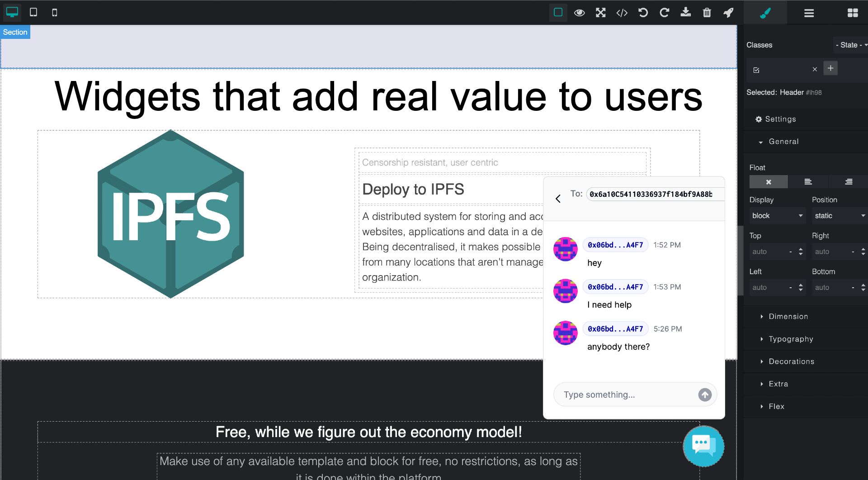
Task: Open the layers menu tab
Action: click(809, 13)
